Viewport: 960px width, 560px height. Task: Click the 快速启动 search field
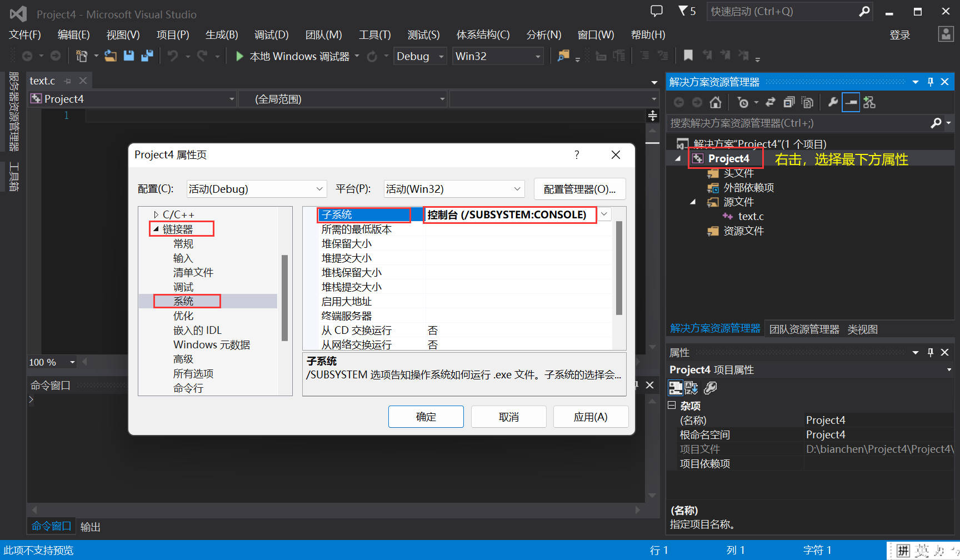[x=789, y=11]
